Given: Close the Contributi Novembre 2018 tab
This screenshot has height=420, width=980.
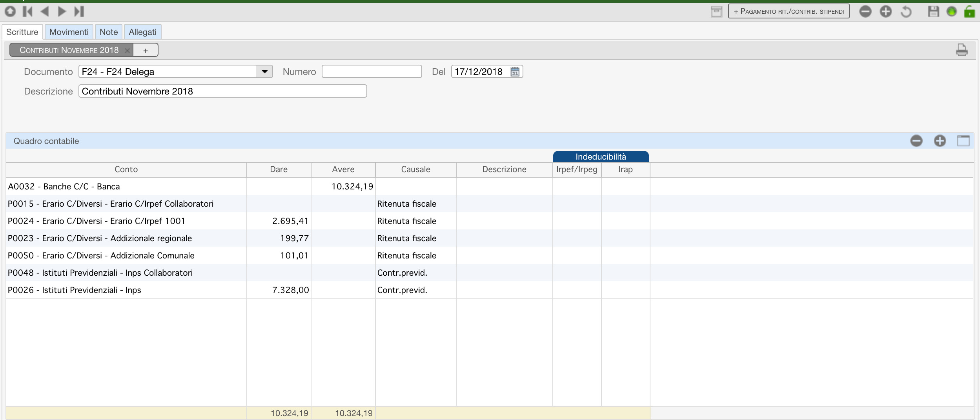Looking at the screenshot, I should click(127, 50).
